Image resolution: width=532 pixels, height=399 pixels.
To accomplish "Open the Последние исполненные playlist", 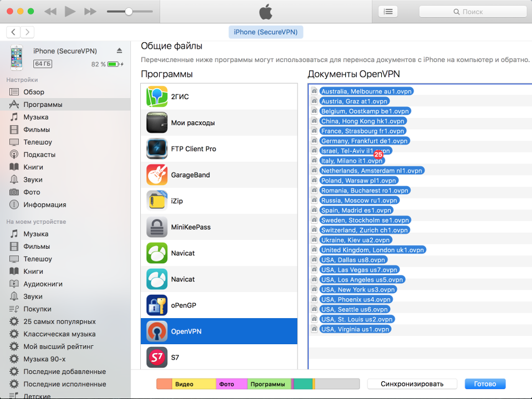I will [65, 384].
